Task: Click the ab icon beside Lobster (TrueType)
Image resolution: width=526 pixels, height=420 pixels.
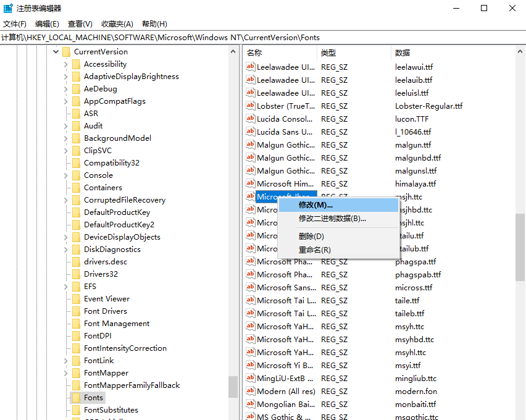Action: tap(250, 106)
